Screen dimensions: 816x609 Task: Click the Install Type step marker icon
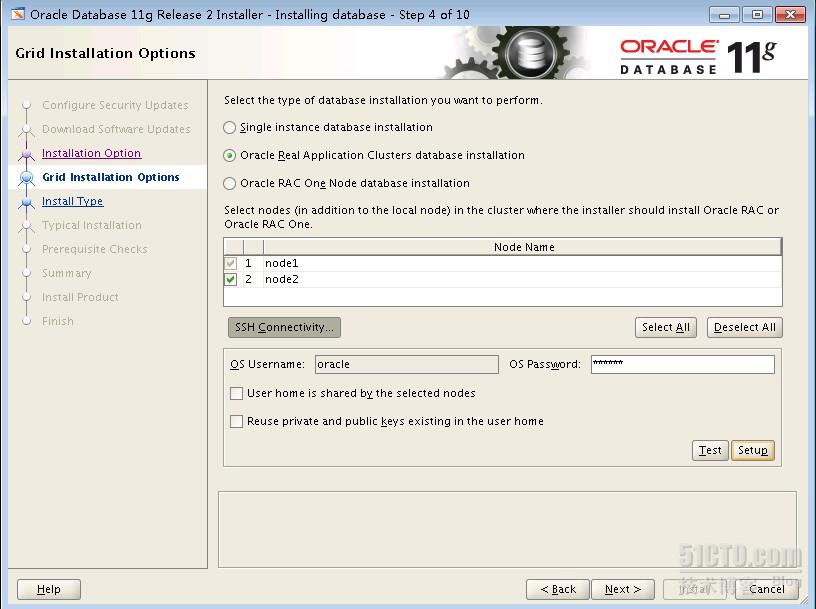click(27, 202)
